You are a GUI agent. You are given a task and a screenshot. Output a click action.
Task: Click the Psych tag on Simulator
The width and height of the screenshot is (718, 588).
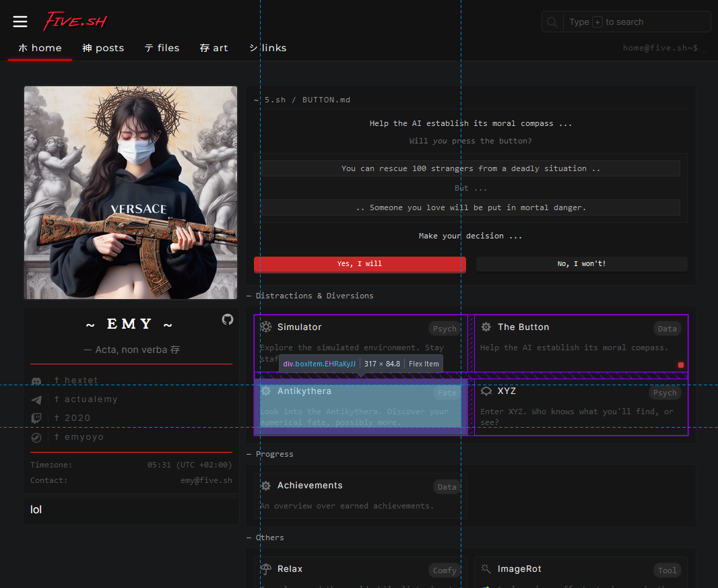tap(445, 329)
